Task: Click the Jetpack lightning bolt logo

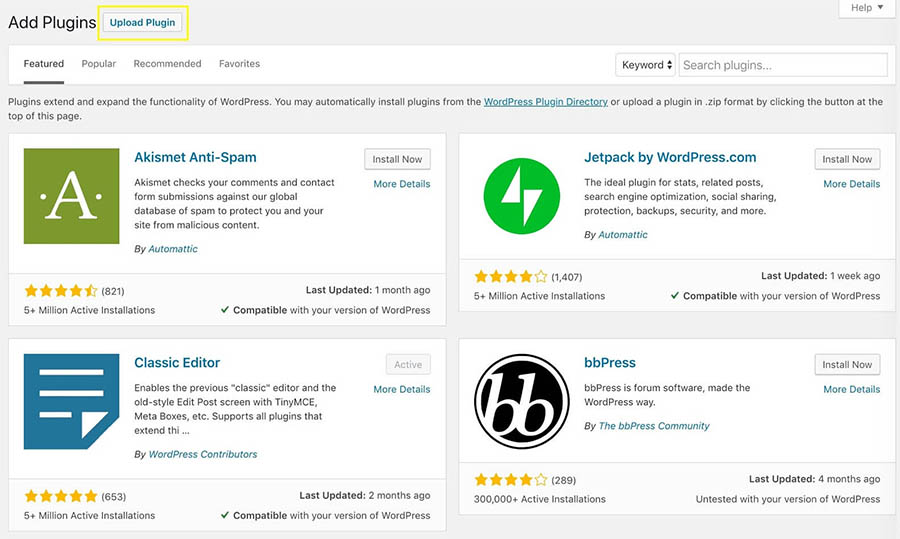Action: 521,196
